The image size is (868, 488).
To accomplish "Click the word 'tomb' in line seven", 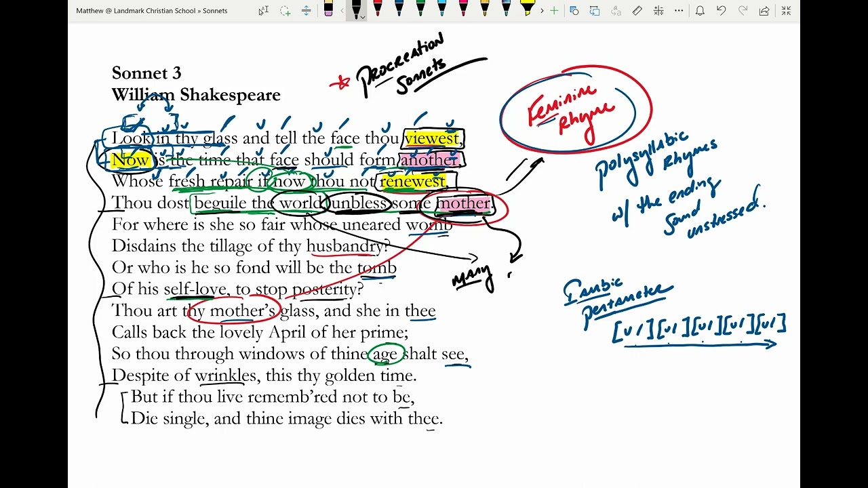I will point(376,268).
